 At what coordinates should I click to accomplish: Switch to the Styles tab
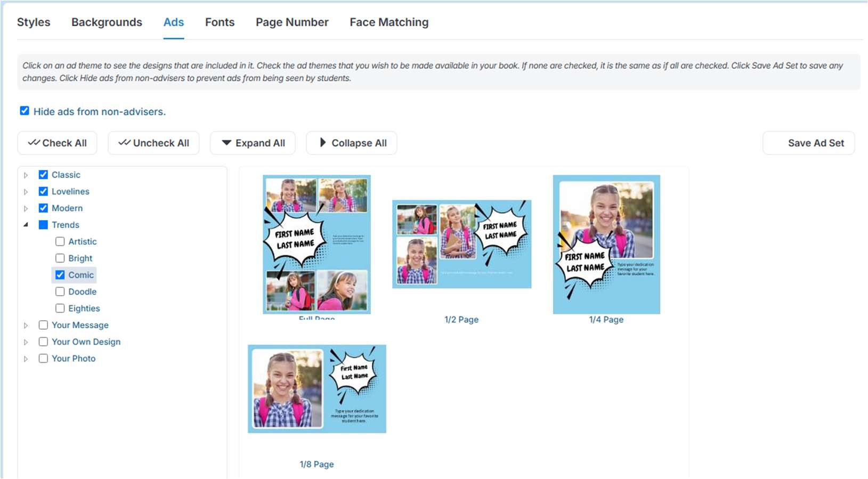(x=34, y=22)
